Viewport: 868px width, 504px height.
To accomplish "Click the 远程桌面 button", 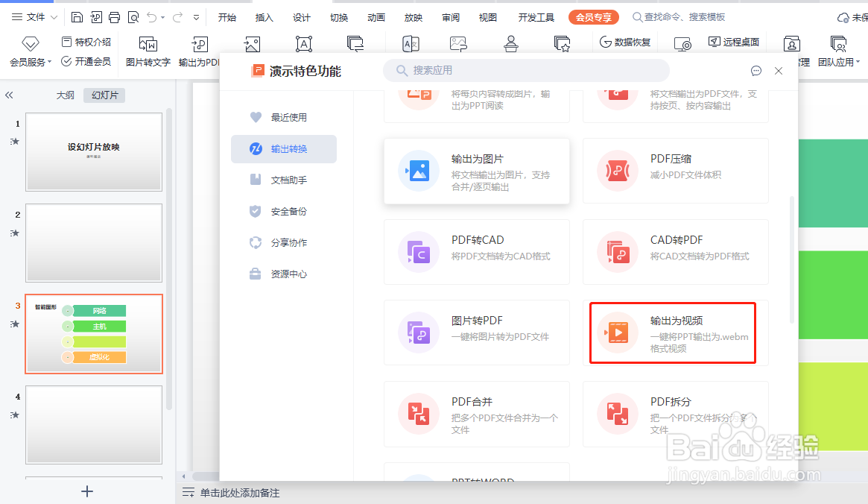I will click(733, 42).
